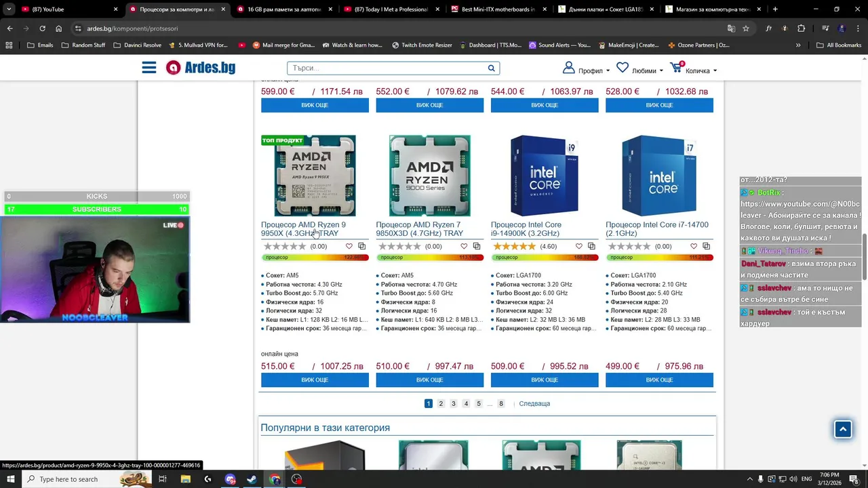Viewport: 868px width, 488px height.
Task: Switch to Магазин за компютърна техника tab
Action: pos(713,9)
